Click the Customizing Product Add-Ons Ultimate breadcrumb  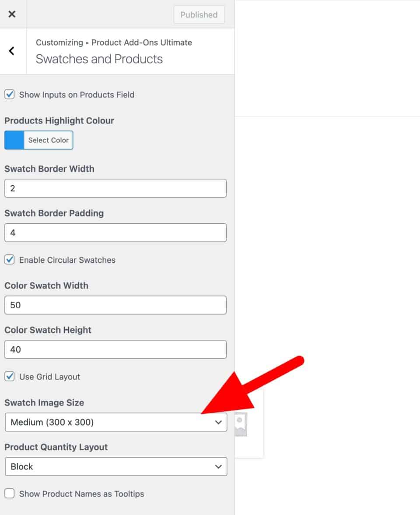pyautogui.click(x=114, y=42)
